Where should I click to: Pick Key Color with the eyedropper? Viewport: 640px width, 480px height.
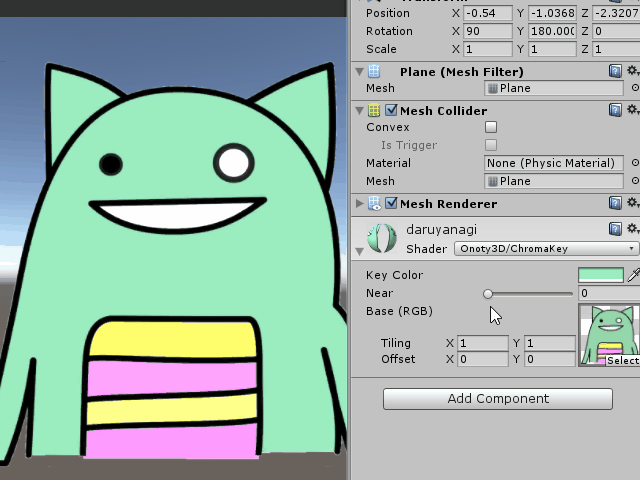[x=633, y=275]
